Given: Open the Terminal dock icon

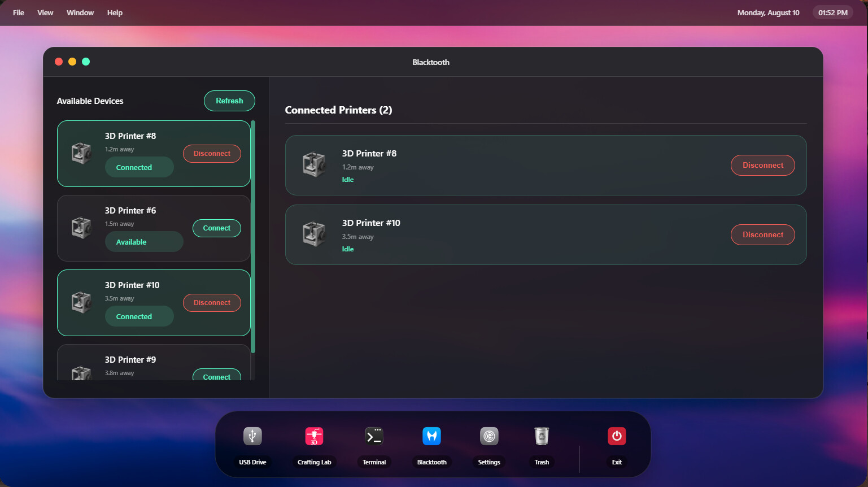Looking at the screenshot, I should pyautogui.click(x=374, y=436).
